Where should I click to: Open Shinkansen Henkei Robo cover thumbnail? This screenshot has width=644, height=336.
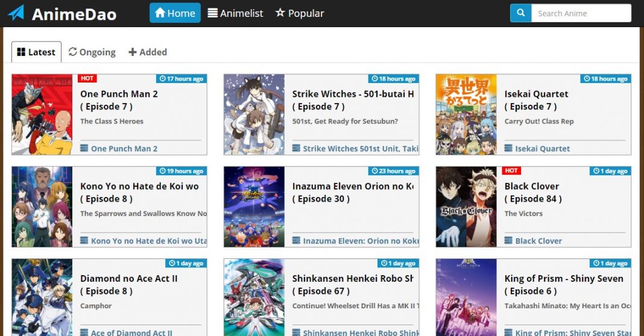tap(254, 297)
